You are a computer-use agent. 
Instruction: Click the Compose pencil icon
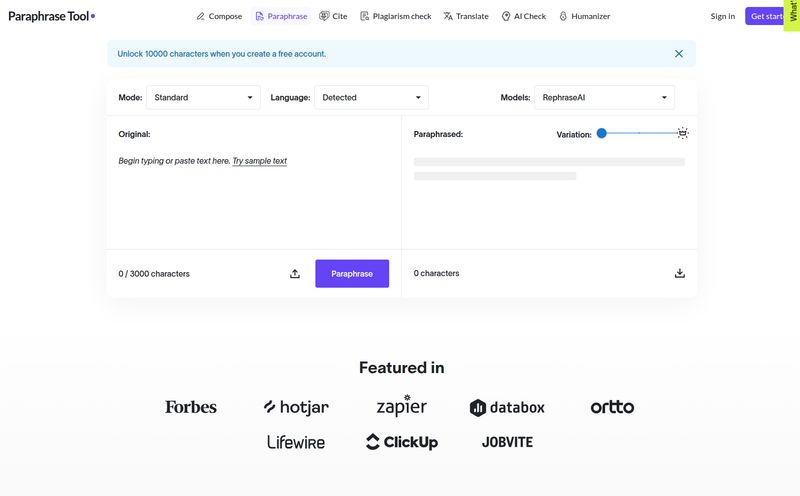coord(201,16)
